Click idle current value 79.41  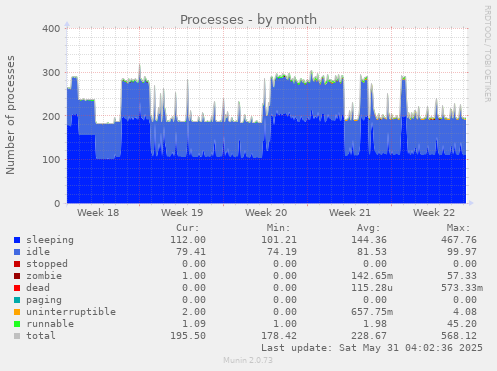(x=191, y=252)
